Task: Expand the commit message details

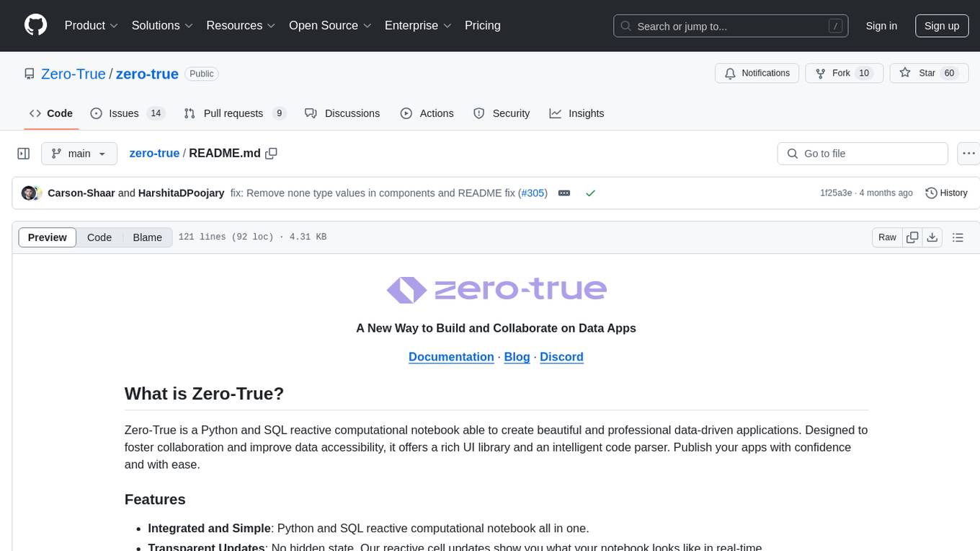Action: [564, 193]
